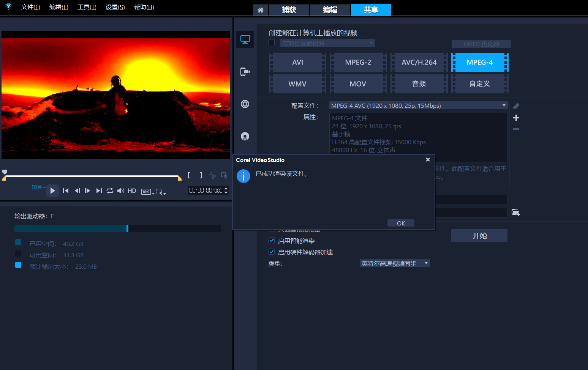The height and width of the screenshot is (370, 588).
Task: Enable the 与项目设置相同 checkbox
Action: pyautogui.click(x=272, y=43)
